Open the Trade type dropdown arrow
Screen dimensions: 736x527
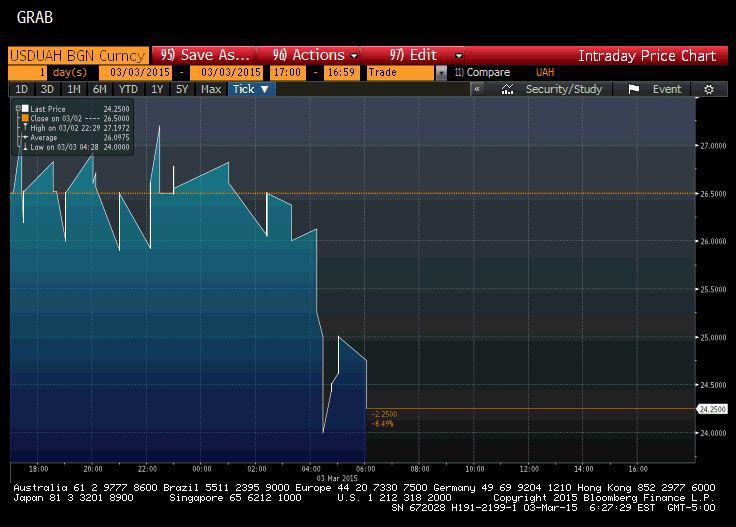point(441,73)
